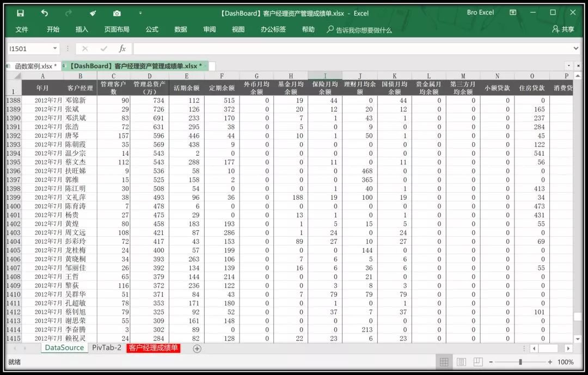Click the format painter brush icon in title bar
588x375 pixels.
(x=93, y=14)
